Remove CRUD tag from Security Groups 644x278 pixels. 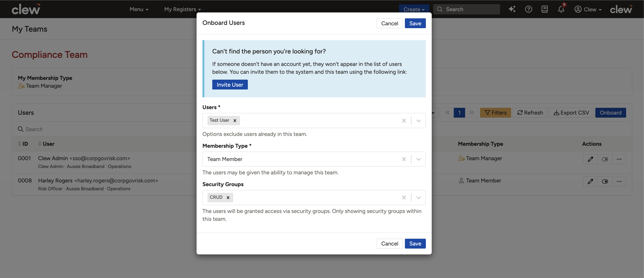[228, 197]
